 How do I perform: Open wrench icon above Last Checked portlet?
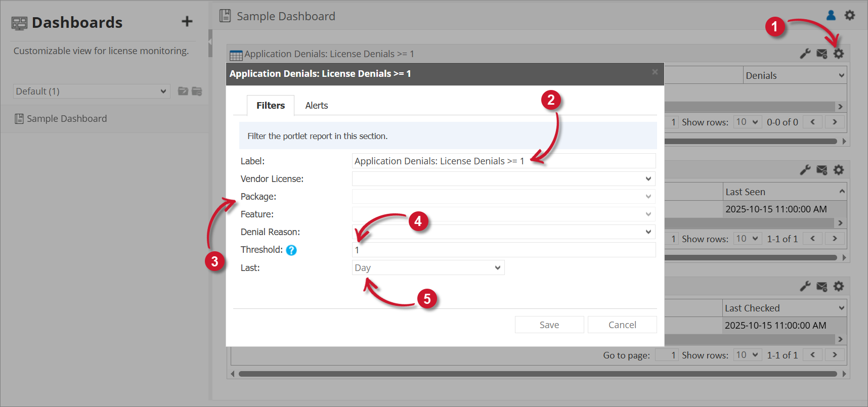click(805, 286)
